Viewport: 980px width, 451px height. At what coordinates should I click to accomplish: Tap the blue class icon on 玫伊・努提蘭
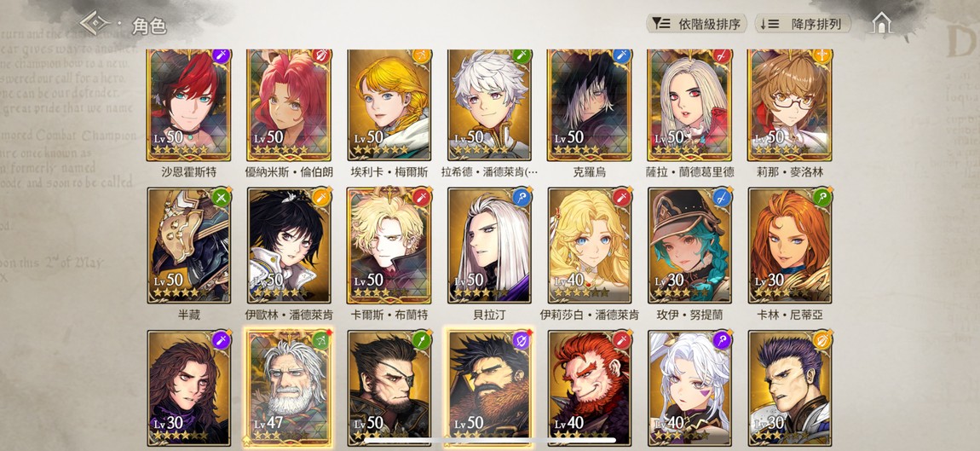(722, 198)
